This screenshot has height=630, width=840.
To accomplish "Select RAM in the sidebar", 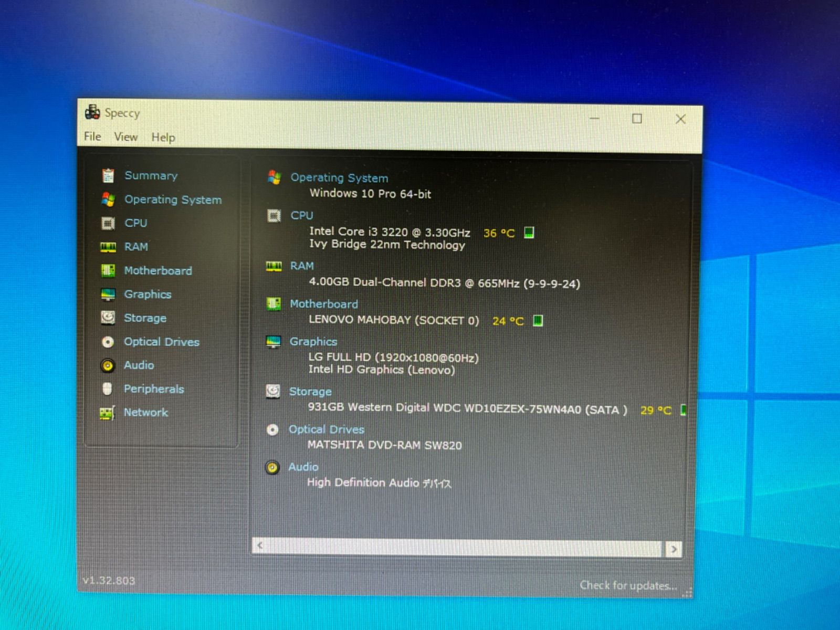I will tap(136, 246).
